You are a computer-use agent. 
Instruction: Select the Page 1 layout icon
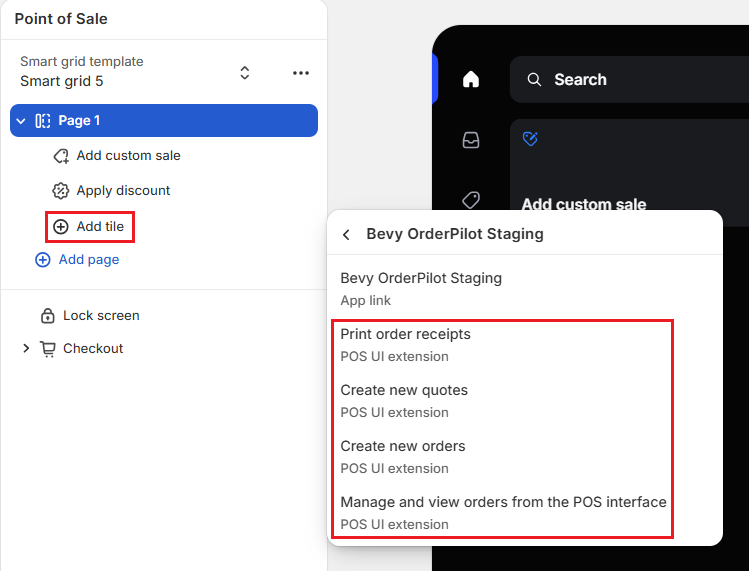coord(43,121)
